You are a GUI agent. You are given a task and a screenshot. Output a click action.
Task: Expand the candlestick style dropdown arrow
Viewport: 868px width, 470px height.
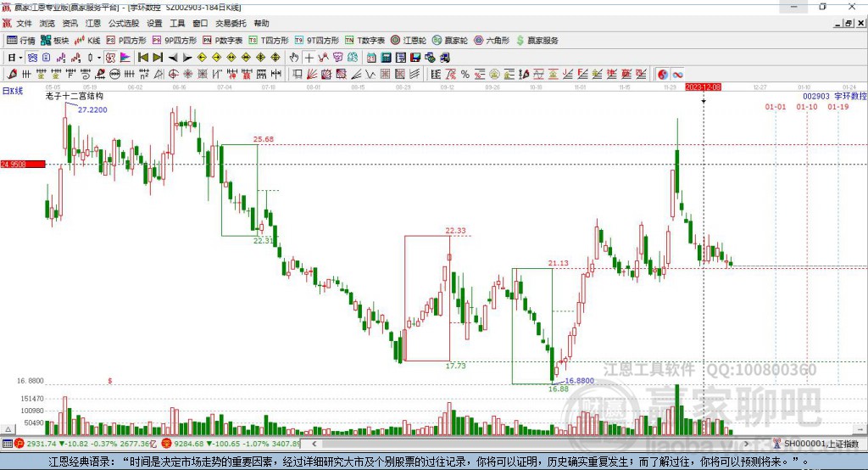(x=99, y=58)
